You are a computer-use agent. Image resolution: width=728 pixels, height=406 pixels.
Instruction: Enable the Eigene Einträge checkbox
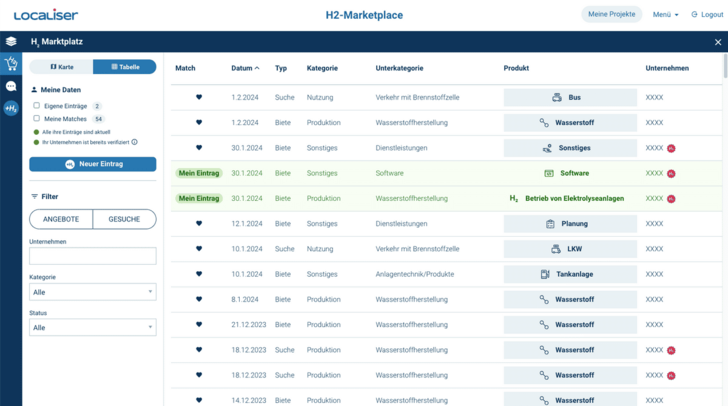(37, 105)
